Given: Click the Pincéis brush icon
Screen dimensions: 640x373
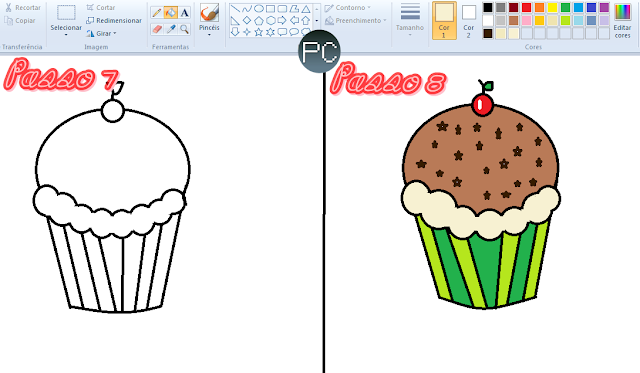Looking at the screenshot, I should click(209, 13).
